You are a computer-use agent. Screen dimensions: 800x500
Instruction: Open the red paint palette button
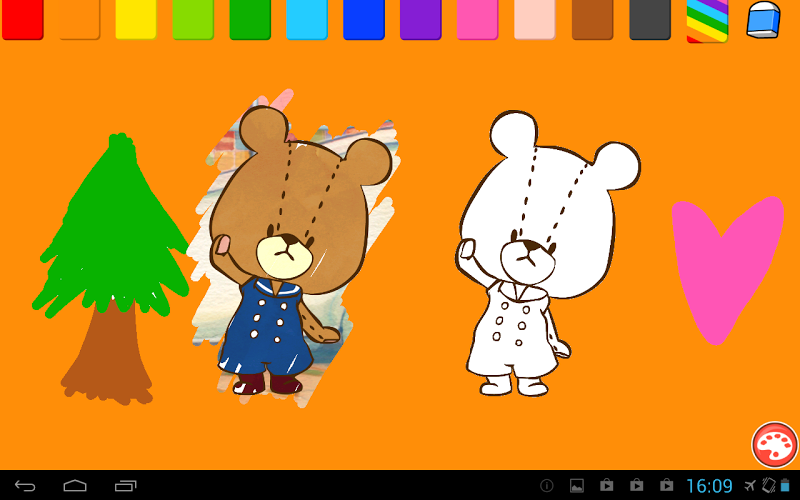[774, 444]
